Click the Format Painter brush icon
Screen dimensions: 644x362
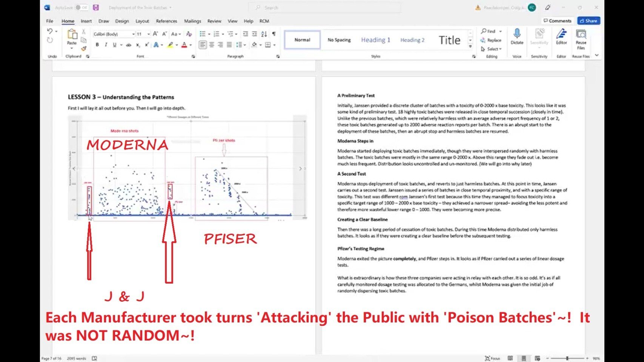(x=84, y=48)
